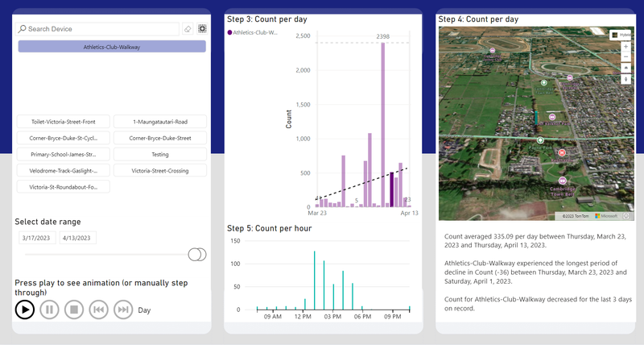Image resolution: width=644 pixels, height=345 pixels.
Task: Click the map location marker control
Action: coord(625,79)
